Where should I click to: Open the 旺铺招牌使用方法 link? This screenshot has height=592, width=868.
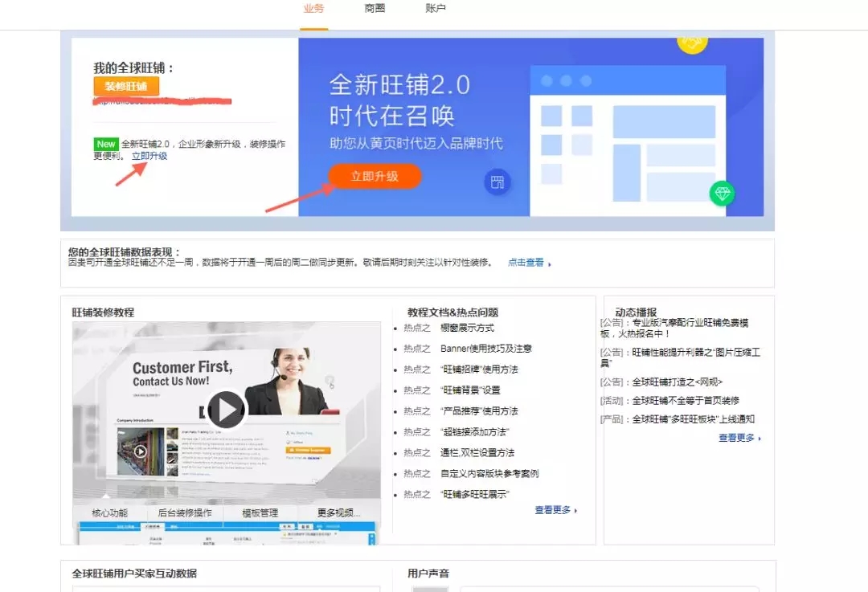(x=481, y=369)
